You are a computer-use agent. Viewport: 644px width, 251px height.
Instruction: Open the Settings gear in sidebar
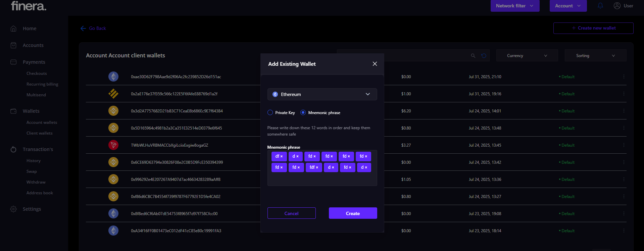[x=13, y=209]
